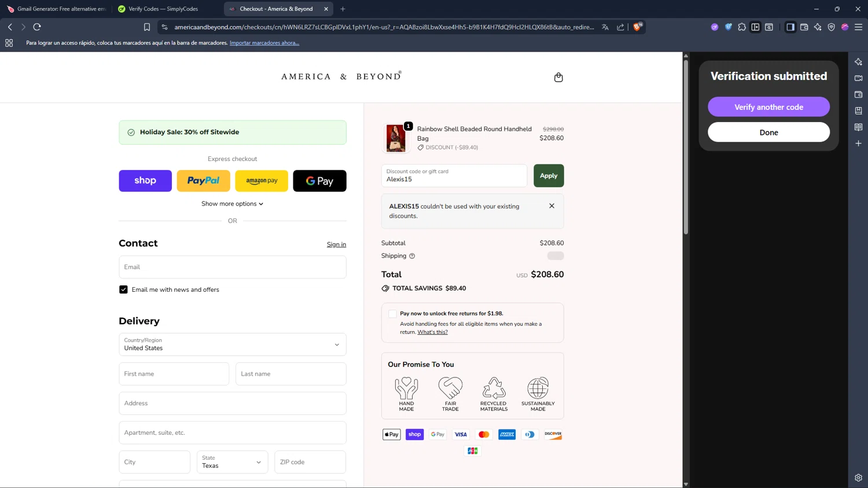Click Verify another code button
This screenshot has width=868, height=488.
tap(768, 107)
